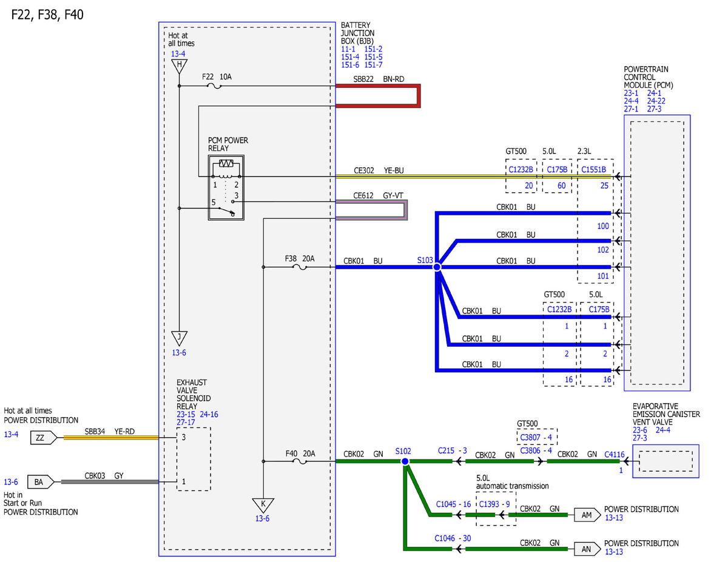This screenshot has height=562, width=728.
Task: Open the 13-6 link below the J triangle
Action: coord(180,352)
